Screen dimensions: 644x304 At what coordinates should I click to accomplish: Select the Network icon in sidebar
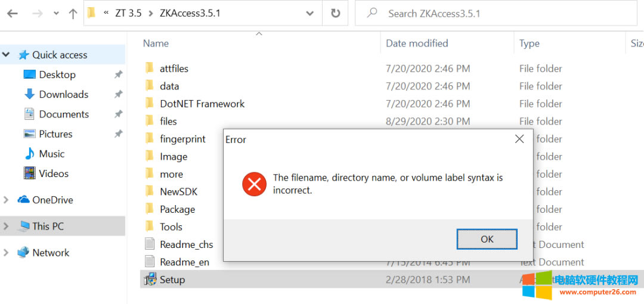pos(23,252)
